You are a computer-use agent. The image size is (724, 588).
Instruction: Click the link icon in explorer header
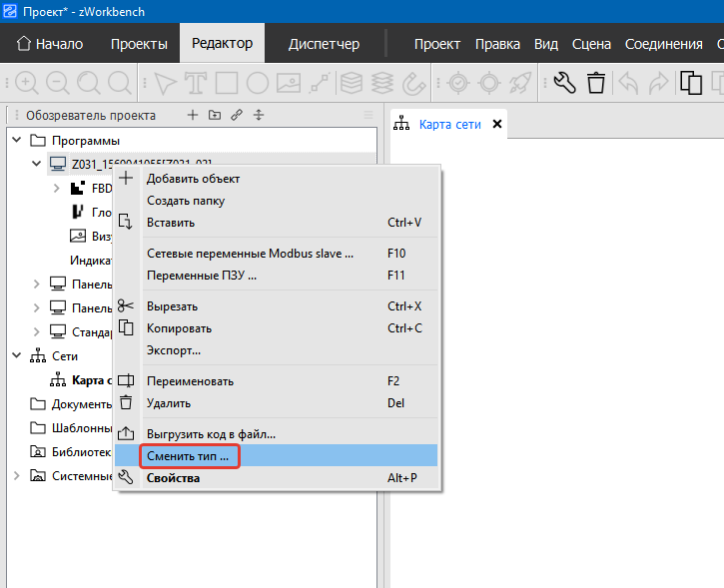pyautogui.click(x=237, y=115)
